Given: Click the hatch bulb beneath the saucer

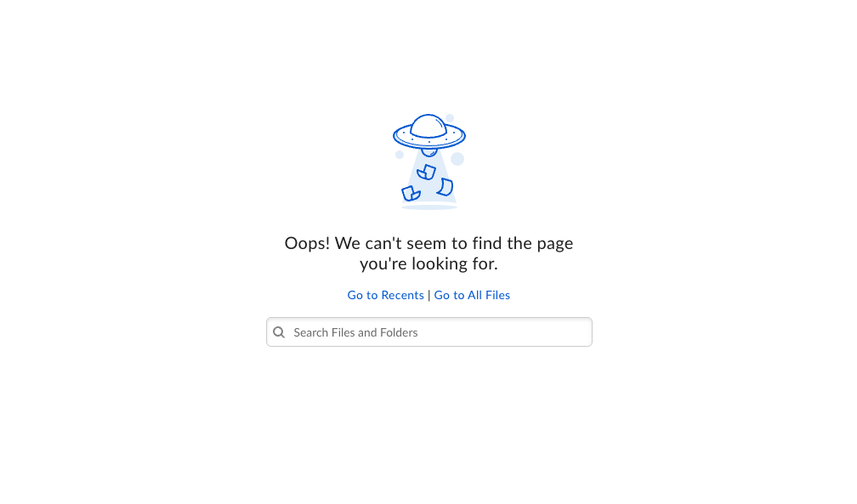Looking at the screenshot, I should coord(429,152).
